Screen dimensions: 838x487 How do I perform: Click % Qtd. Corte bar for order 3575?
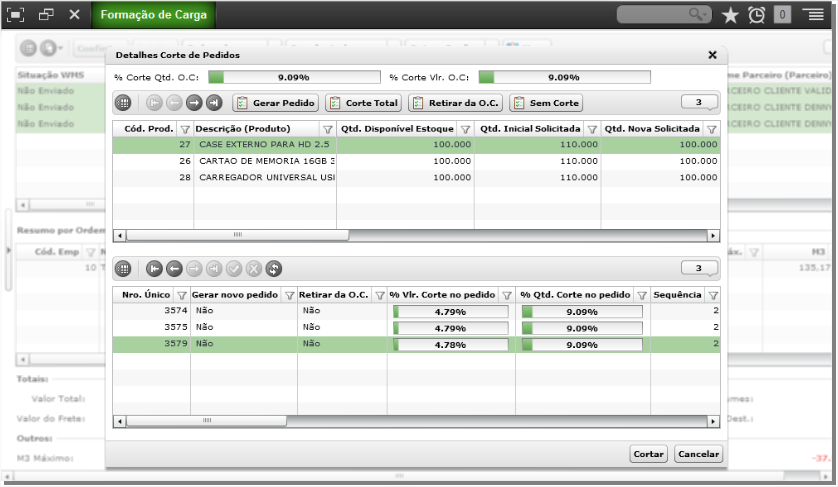(x=582, y=328)
